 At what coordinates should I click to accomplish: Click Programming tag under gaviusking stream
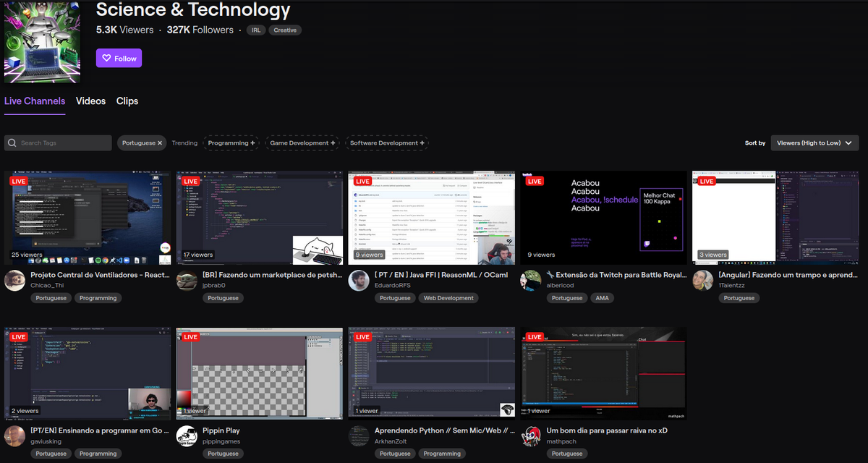[x=98, y=454]
